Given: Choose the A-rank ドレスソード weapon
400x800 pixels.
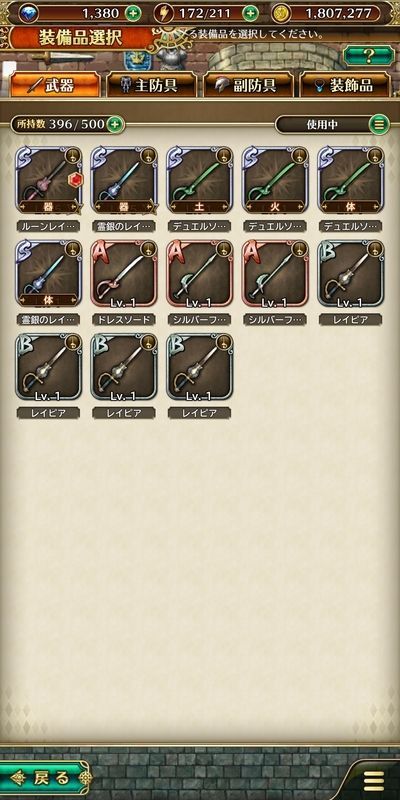Looking at the screenshot, I should 124,274.
